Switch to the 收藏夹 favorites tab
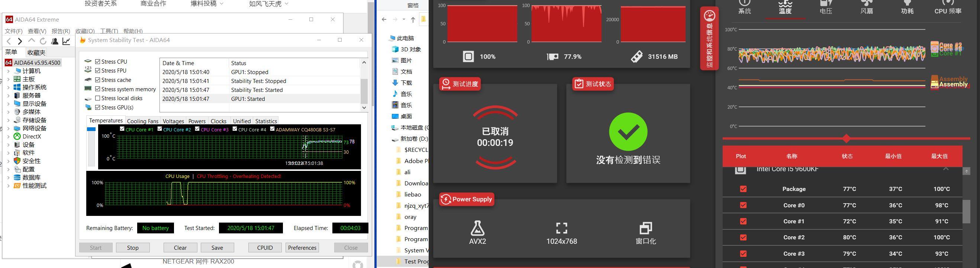Viewport: 980px width, 268px height. (x=36, y=52)
